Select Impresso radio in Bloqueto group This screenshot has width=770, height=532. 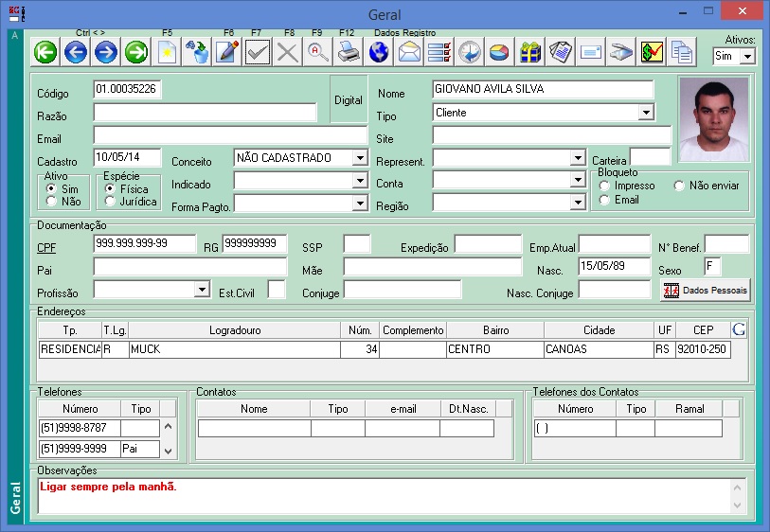point(604,186)
